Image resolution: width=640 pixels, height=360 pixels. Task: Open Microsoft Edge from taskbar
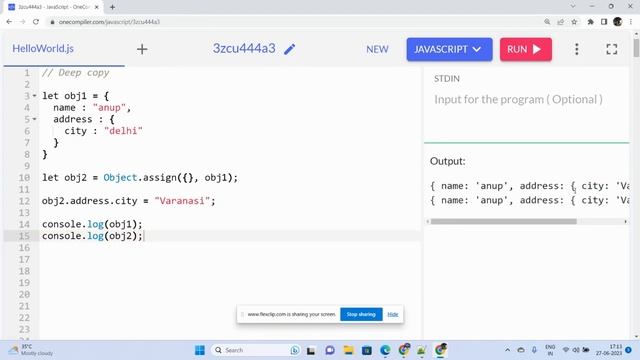coord(385,350)
